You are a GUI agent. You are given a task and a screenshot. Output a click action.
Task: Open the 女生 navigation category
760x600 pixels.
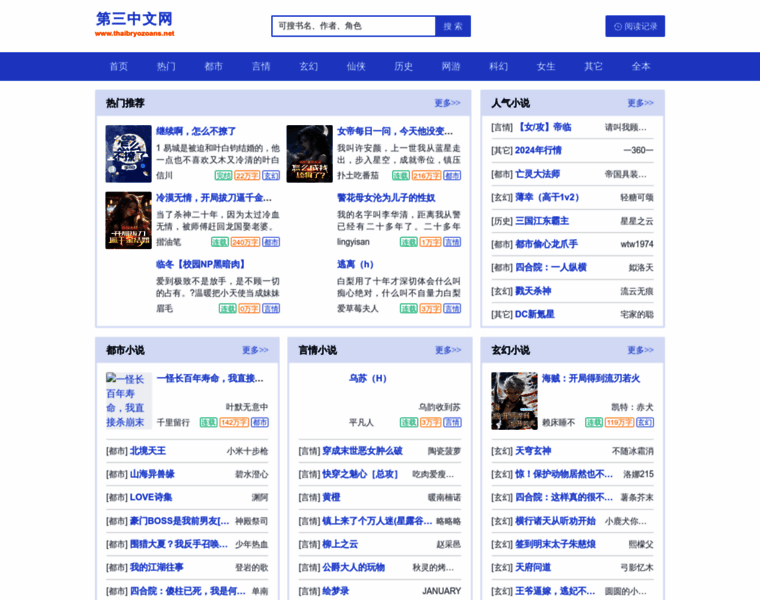(x=546, y=66)
